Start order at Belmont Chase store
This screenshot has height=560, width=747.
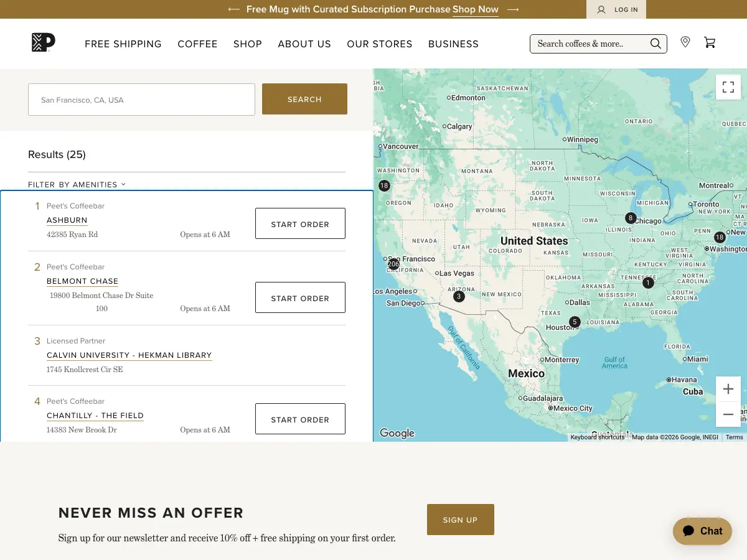pos(300,297)
